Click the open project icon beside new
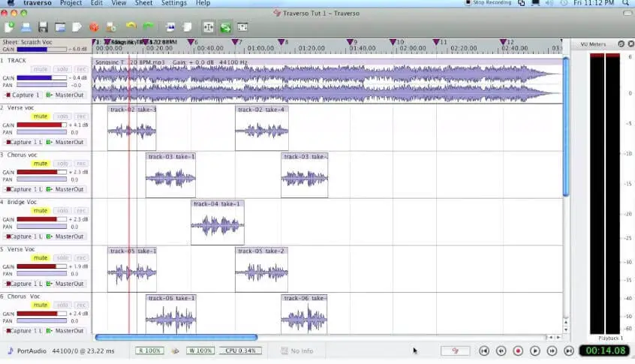This screenshot has width=635, height=364. click(x=26, y=27)
